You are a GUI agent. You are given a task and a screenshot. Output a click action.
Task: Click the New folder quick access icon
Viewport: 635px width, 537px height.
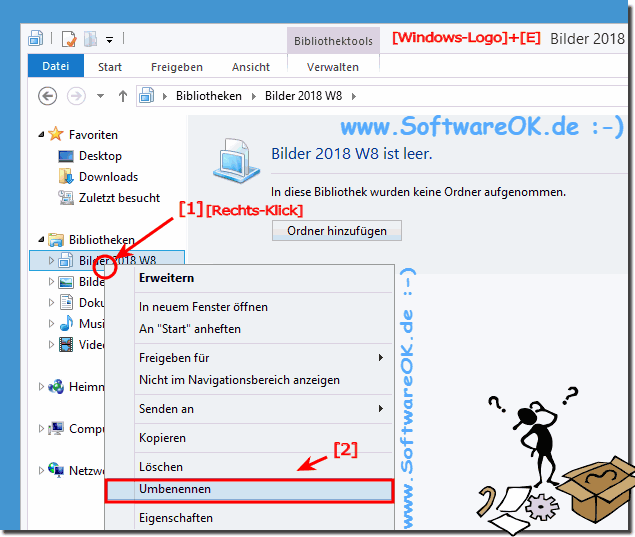(x=90, y=39)
